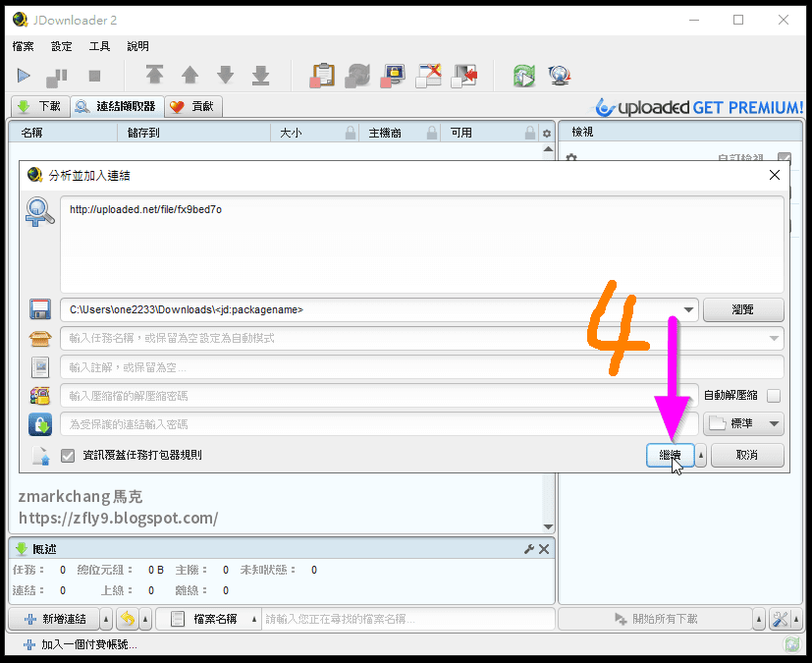Open the 設定 menu

[x=61, y=45]
